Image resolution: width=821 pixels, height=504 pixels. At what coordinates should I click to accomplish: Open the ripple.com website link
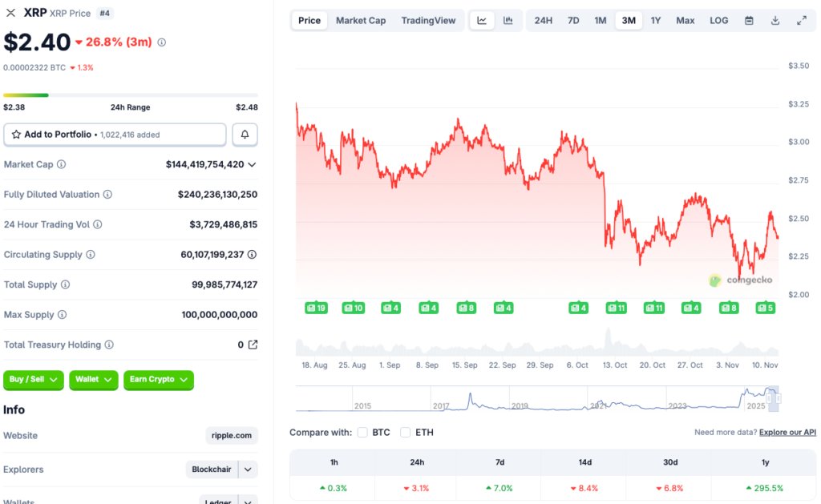pos(231,435)
